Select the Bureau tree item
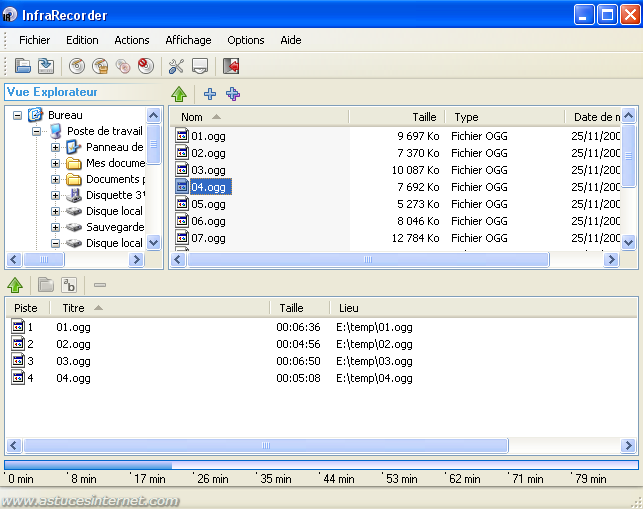Image resolution: width=643 pixels, height=509 pixels. click(65, 115)
